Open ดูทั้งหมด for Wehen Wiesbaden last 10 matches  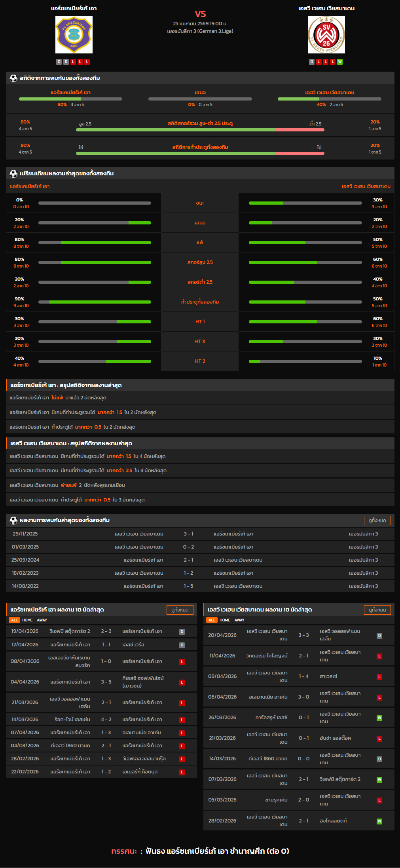click(377, 610)
